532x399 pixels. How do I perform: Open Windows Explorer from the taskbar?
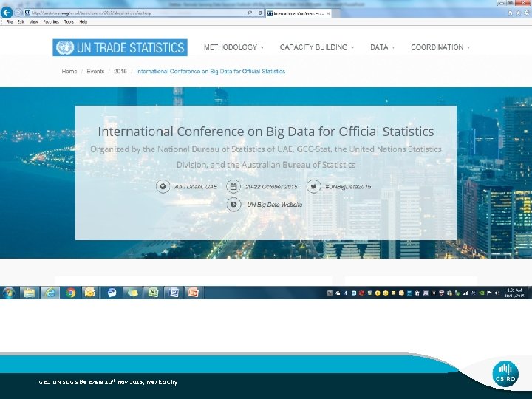pos(30,293)
